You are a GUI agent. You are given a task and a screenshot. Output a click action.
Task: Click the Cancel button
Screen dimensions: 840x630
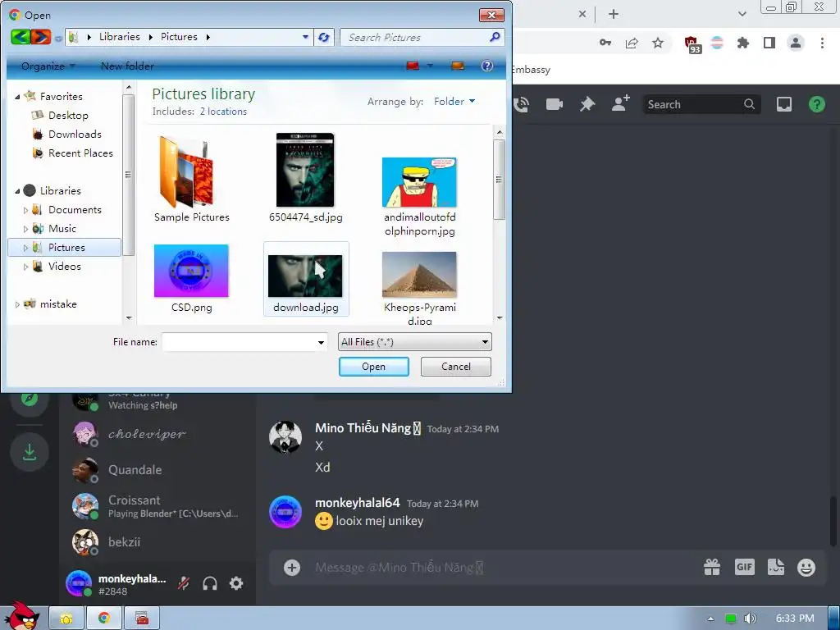coord(456,367)
